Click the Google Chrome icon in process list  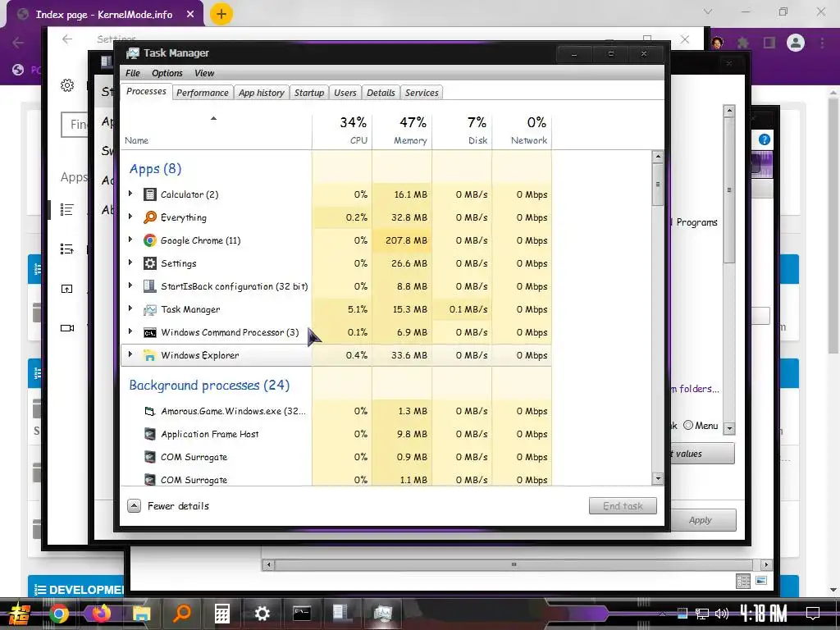tap(150, 240)
